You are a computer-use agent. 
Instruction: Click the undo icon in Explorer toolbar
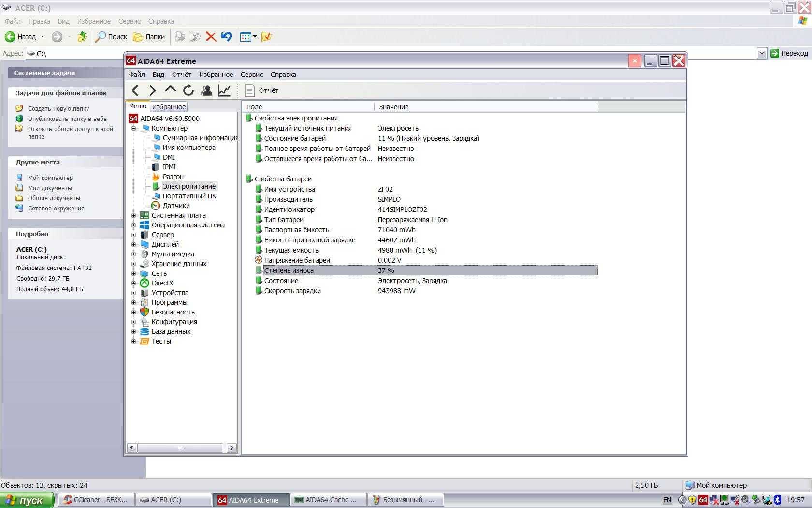[226, 37]
